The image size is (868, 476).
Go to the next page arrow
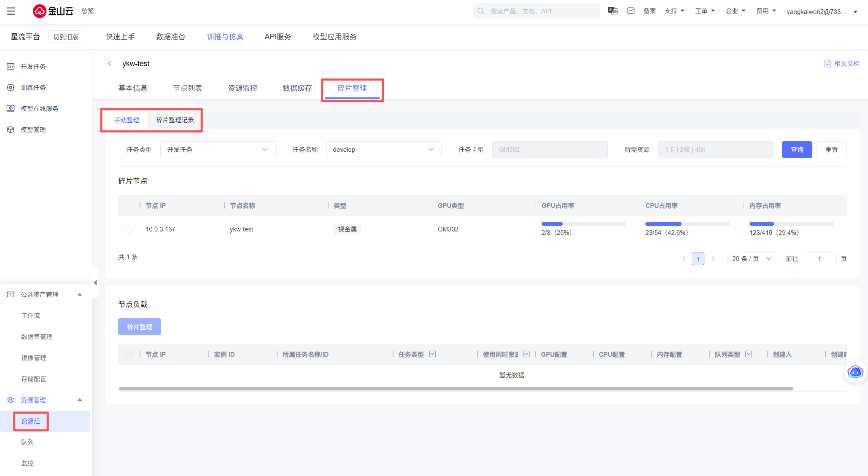[713, 259]
